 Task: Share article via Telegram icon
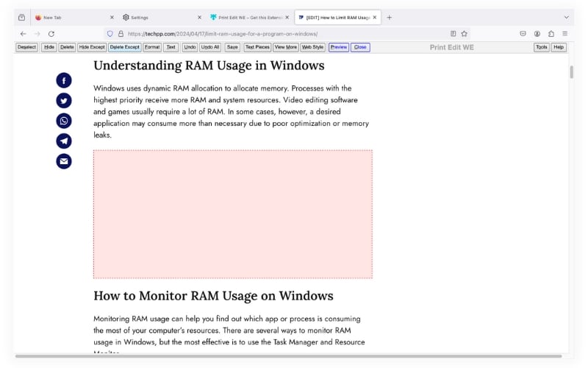[64, 141]
